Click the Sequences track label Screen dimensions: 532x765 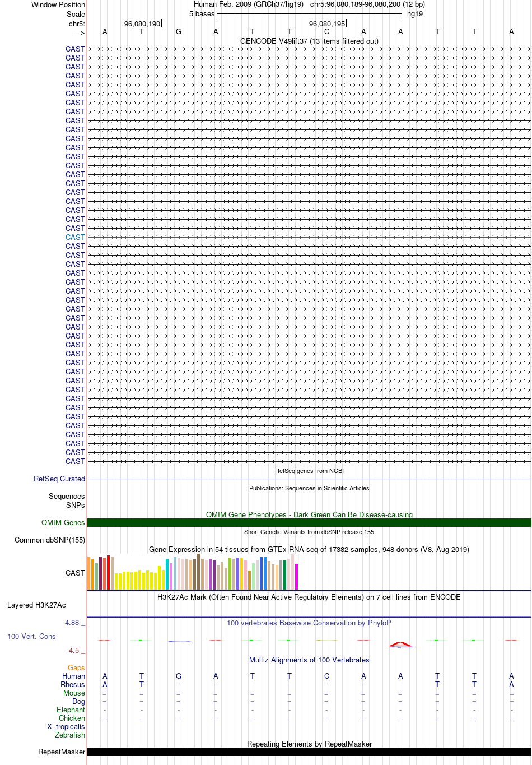click(67, 496)
